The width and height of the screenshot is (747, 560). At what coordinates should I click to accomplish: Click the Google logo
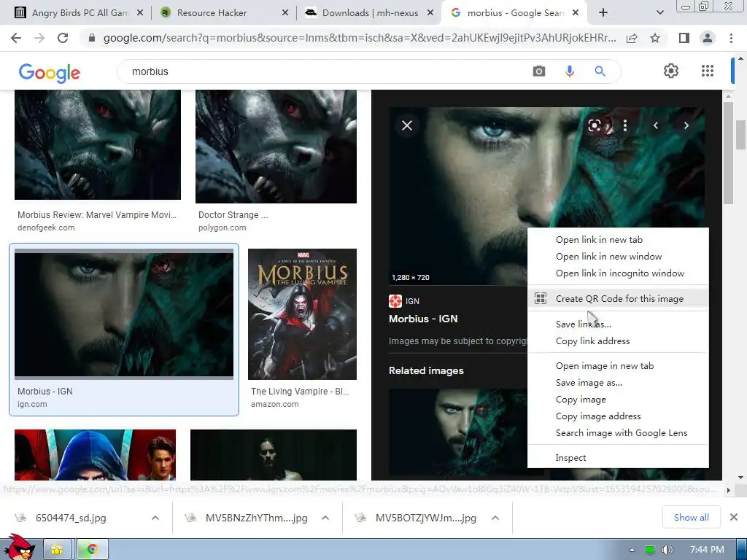click(x=50, y=72)
